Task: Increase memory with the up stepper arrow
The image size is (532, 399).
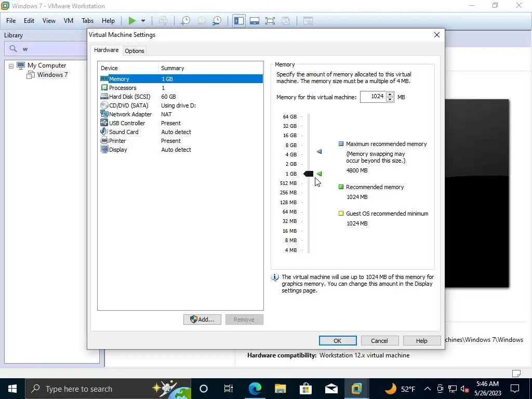Action: (390, 94)
